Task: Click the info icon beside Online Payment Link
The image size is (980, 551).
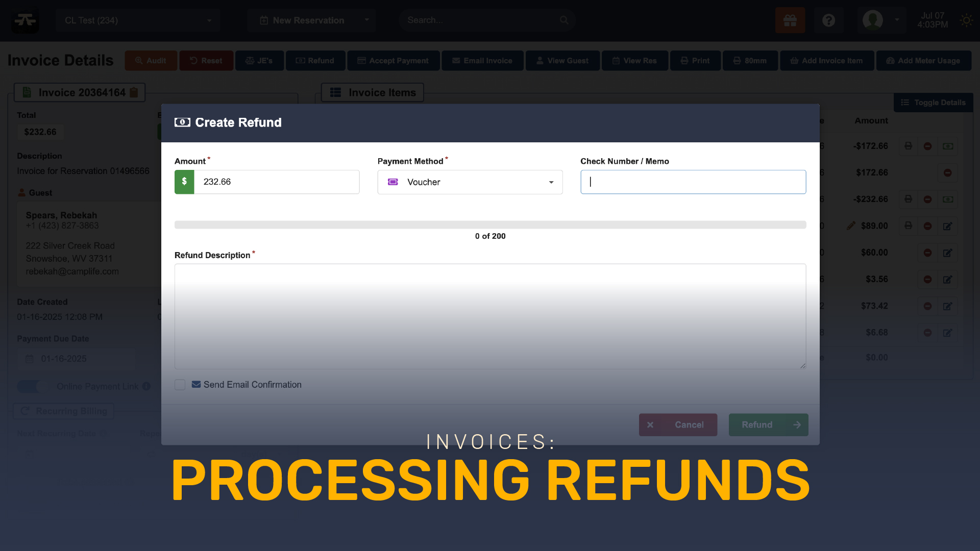Action: coord(146,386)
